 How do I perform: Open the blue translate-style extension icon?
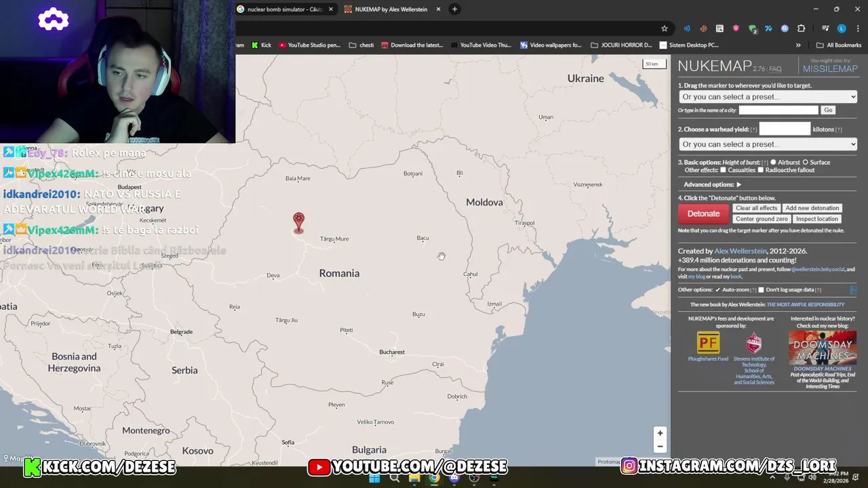(x=768, y=28)
